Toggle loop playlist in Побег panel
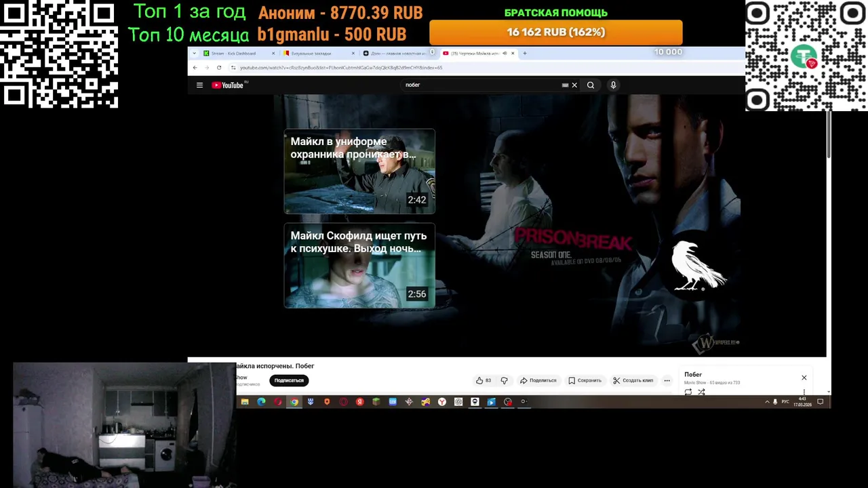Image resolution: width=868 pixels, height=488 pixels. (688, 392)
